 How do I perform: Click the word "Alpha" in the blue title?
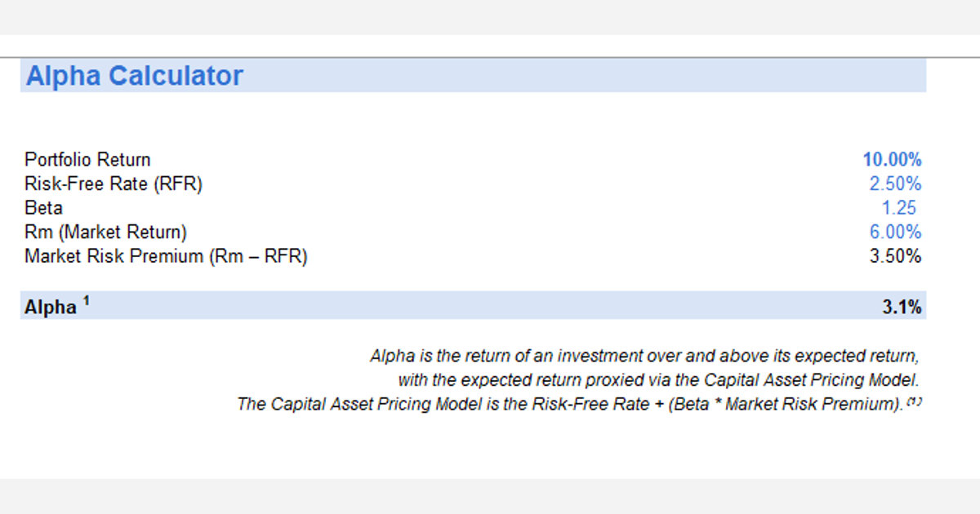[64, 76]
